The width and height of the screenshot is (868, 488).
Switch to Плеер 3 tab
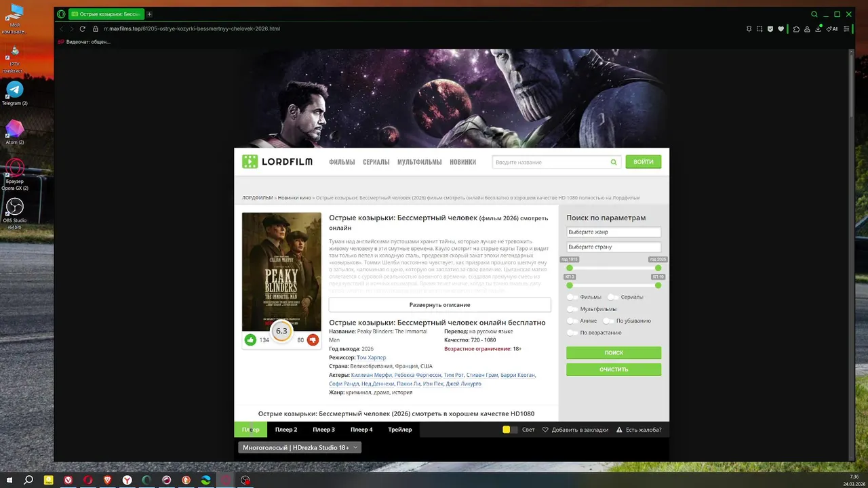tap(323, 430)
